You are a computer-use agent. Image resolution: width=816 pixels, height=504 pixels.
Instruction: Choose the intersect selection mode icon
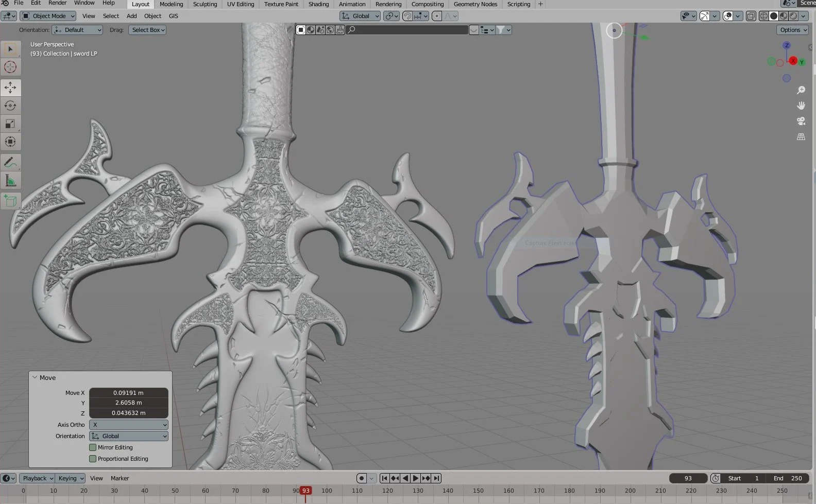pyautogui.click(x=340, y=30)
